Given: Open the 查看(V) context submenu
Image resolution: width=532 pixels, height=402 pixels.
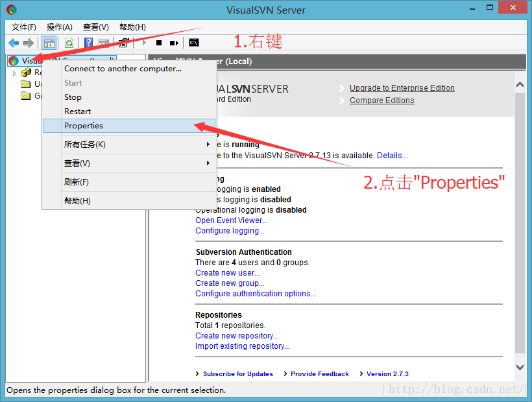Looking at the screenshot, I should click(130, 163).
